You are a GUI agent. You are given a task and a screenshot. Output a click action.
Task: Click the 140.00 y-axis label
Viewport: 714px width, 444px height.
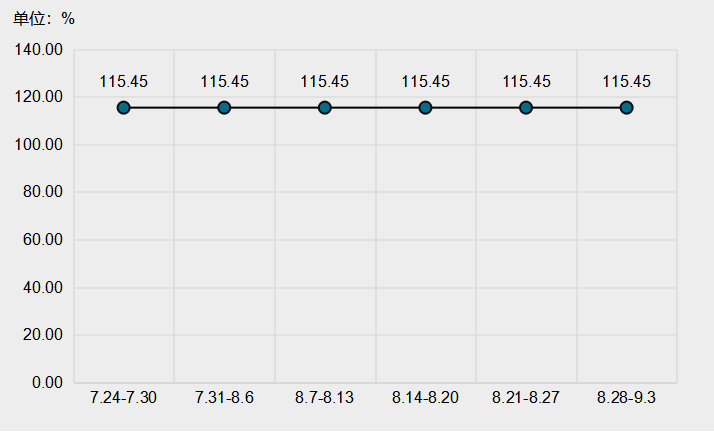[x=39, y=50]
